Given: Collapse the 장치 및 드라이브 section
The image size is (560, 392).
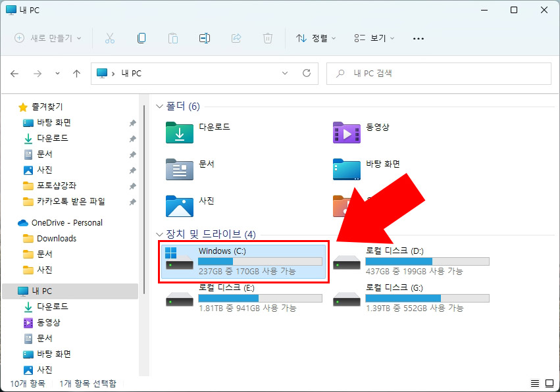Looking at the screenshot, I should [x=159, y=234].
